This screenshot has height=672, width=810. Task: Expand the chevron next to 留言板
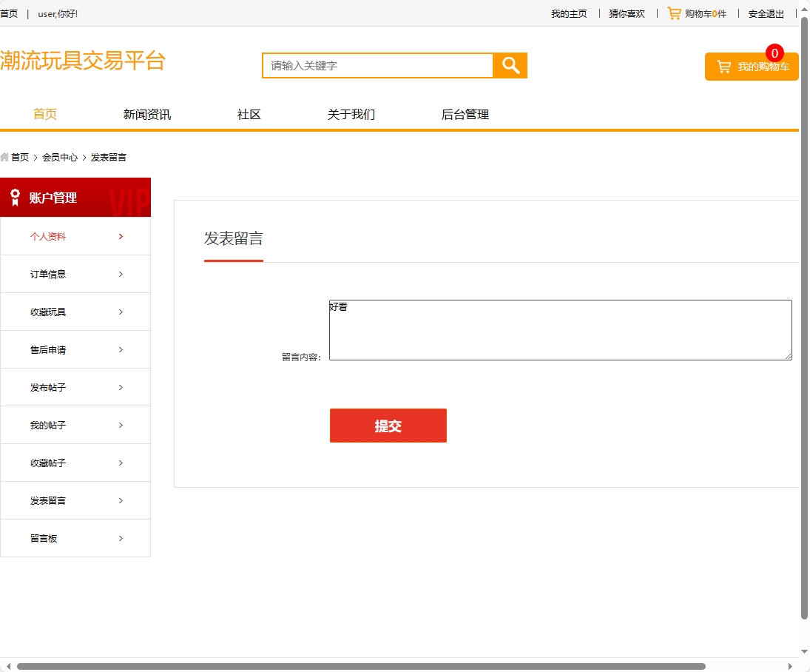(121, 538)
